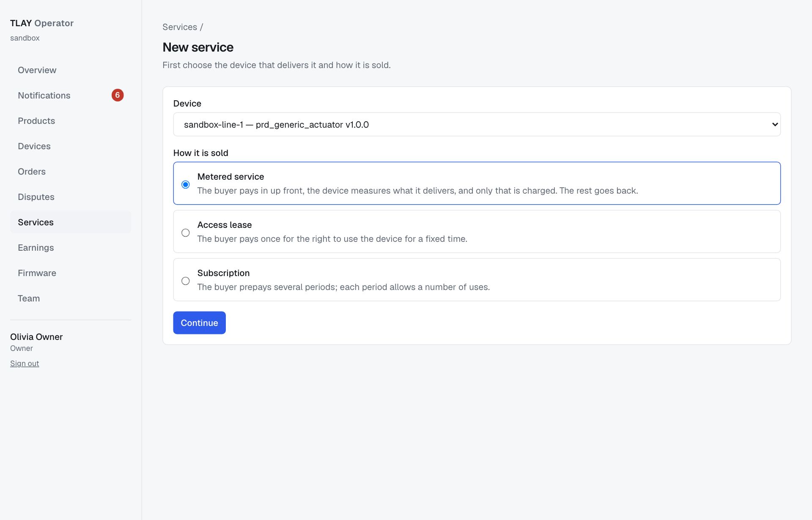The width and height of the screenshot is (812, 520).
Task: Choose the Access lease radio option
Action: [x=185, y=233]
